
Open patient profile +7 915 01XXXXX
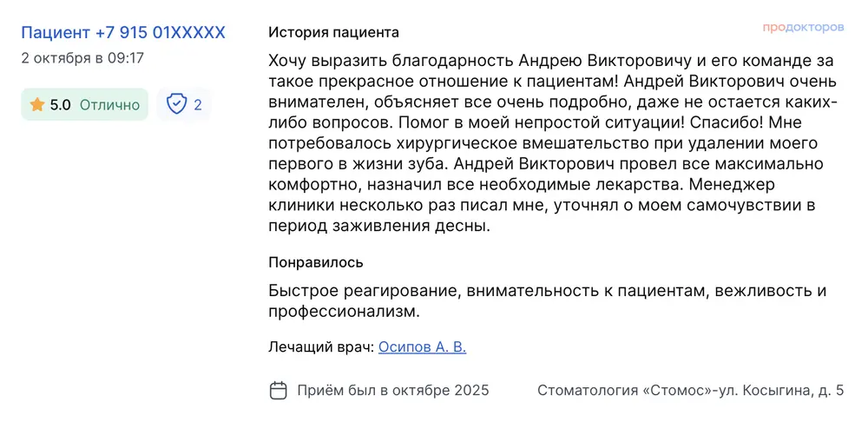point(123,33)
